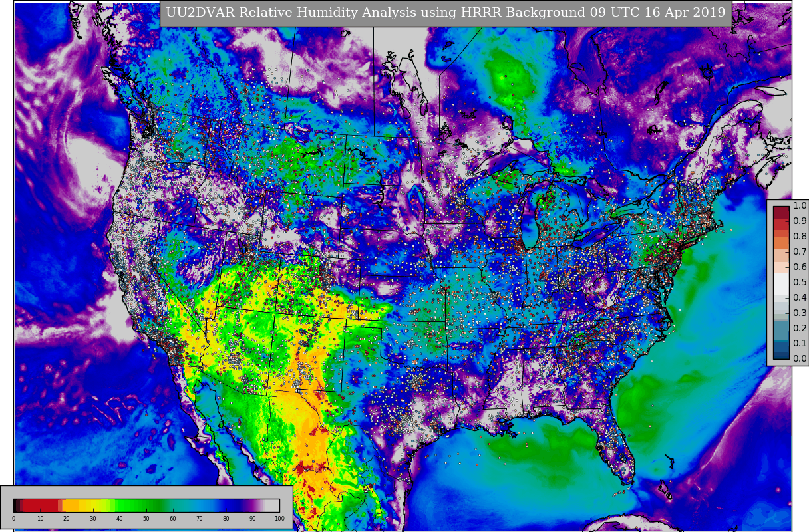The width and height of the screenshot is (809, 532).
Task: Click the 100 tick label on humidity colorbar
Action: 279,519
